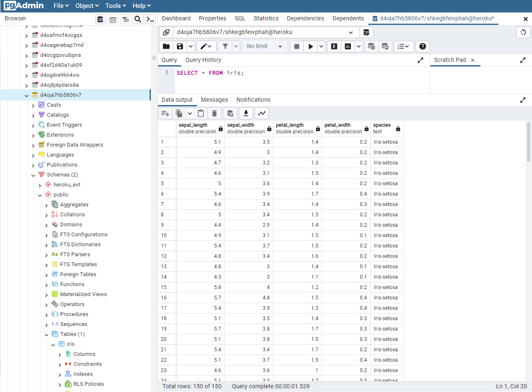Open the No limit rows dropdown

tap(264, 47)
